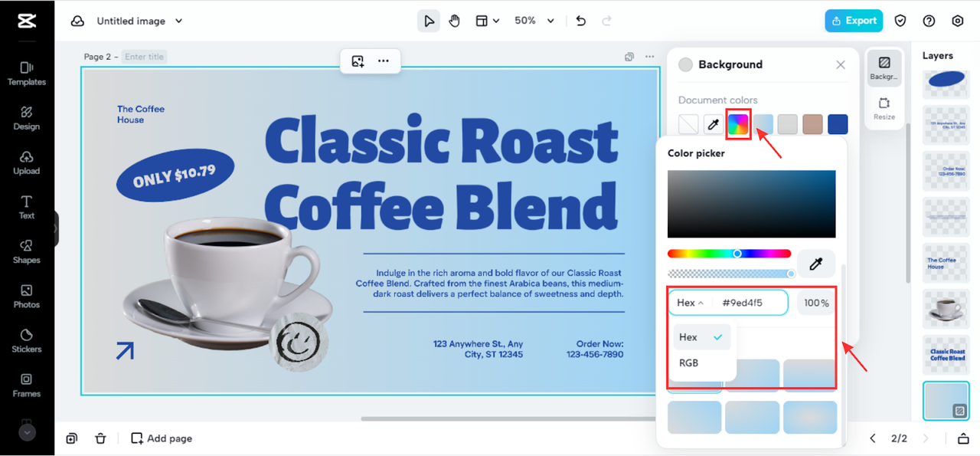The image size is (980, 456).
Task: Open the Background panel button
Action: (x=884, y=68)
